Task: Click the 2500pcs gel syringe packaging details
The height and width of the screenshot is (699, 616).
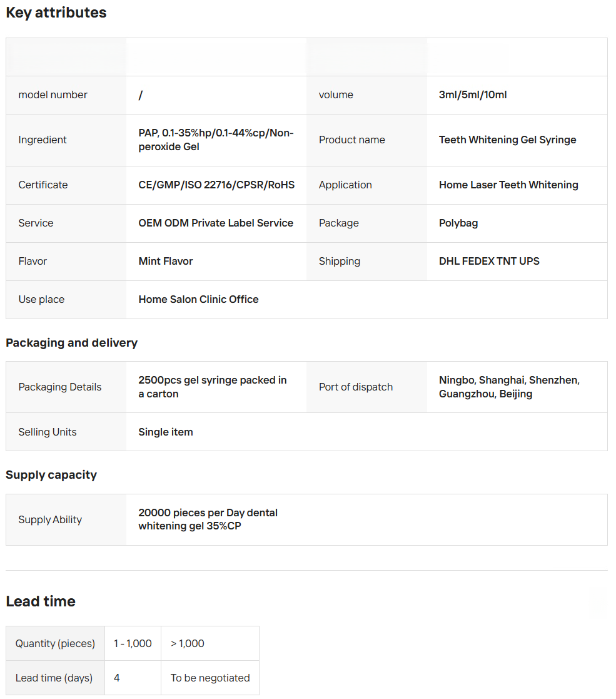Action: pyautogui.click(x=212, y=387)
